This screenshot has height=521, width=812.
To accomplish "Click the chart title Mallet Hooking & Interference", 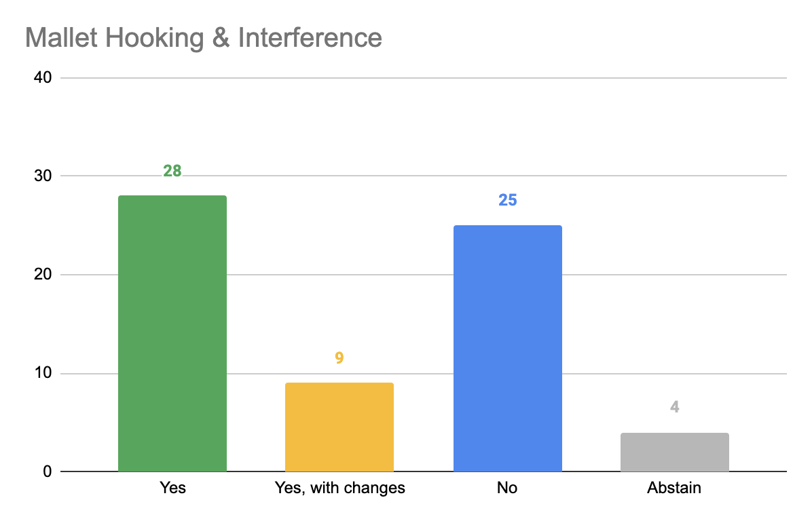I will tap(204, 38).
